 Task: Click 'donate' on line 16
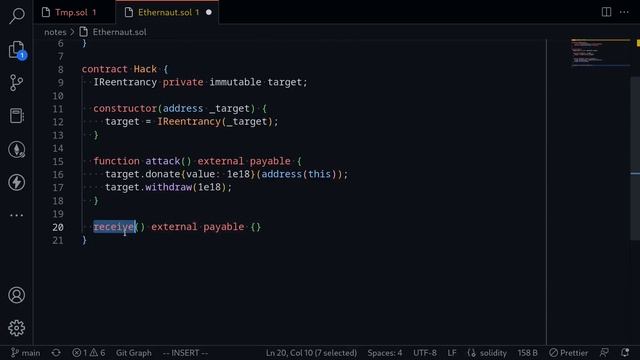(x=163, y=174)
